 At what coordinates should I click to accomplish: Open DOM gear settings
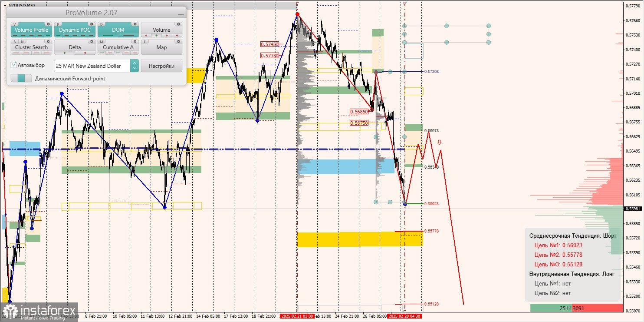[x=135, y=24]
